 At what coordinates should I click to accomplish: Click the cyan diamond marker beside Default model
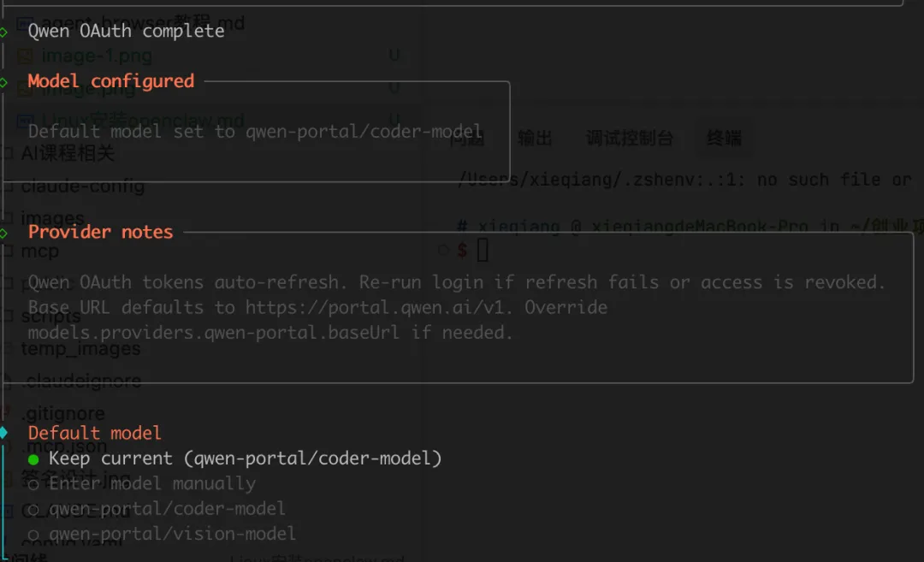pyautogui.click(x=4, y=433)
